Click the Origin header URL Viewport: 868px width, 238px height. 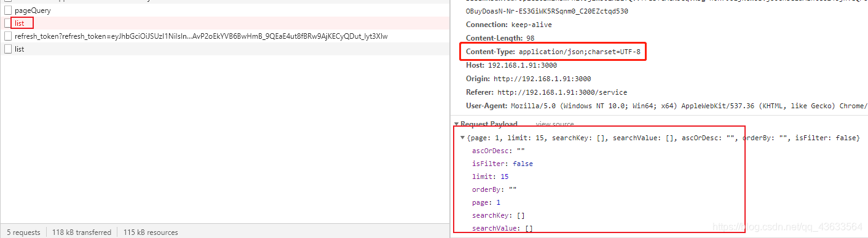(x=542, y=79)
